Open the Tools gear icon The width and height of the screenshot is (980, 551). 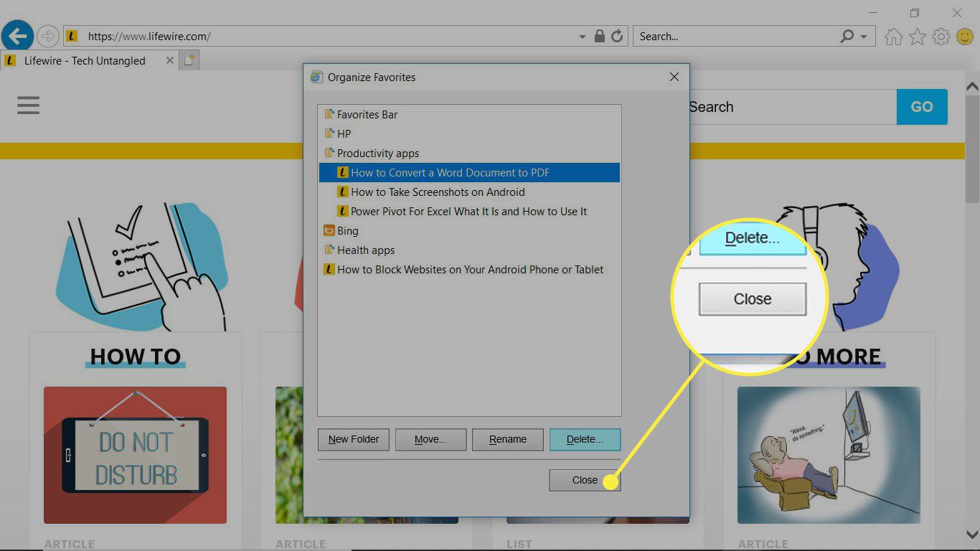pyautogui.click(x=942, y=37)
